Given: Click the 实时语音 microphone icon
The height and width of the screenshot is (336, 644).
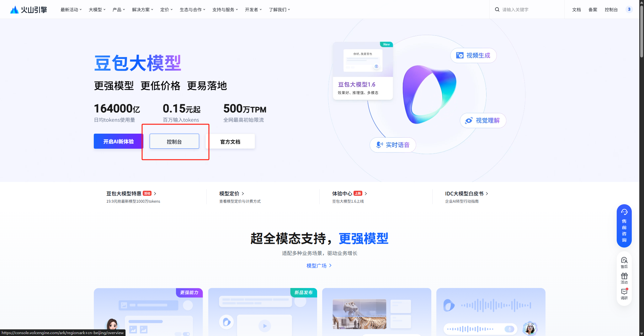Looking at the screenshot, I should tap(379, 145).
